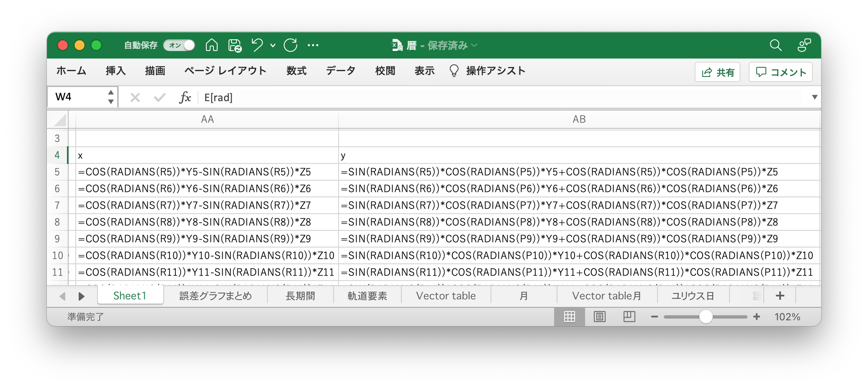Image resolution: width=868 pixels, height=388 pixels.
Task: Select Normal view grid icon
Action: click(x=570, y=317)
